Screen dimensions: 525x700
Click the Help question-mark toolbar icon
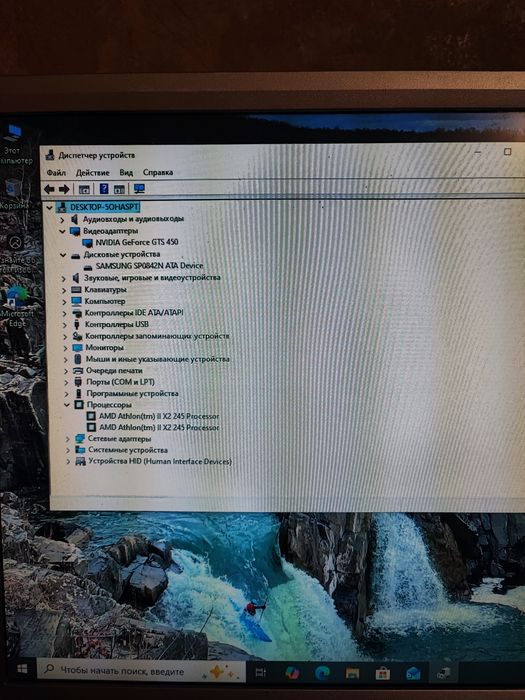104,188
